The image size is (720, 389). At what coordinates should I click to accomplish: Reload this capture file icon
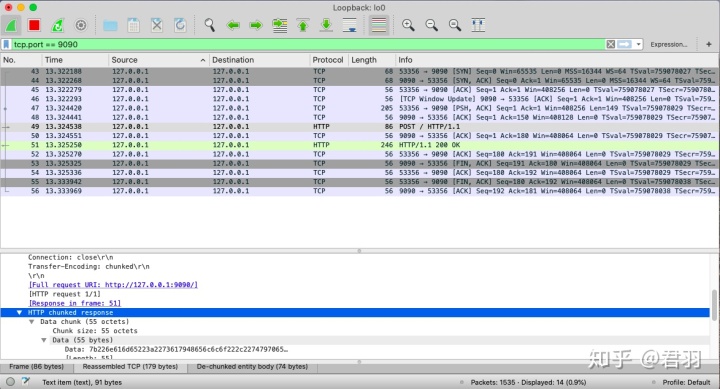tap(180, 25)
